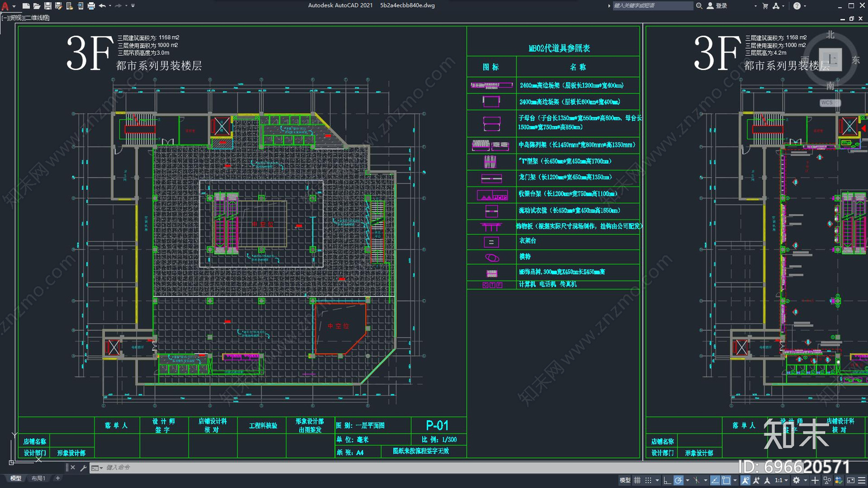
Task: Switch to the 布局1 layout tab
Action: [x=38, y=478]
